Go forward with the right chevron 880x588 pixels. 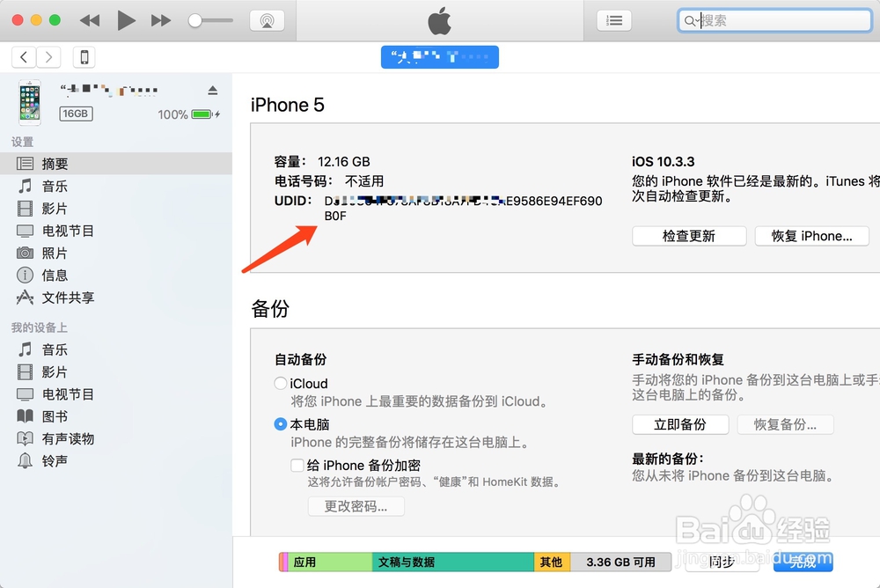(x=48, y=56)
